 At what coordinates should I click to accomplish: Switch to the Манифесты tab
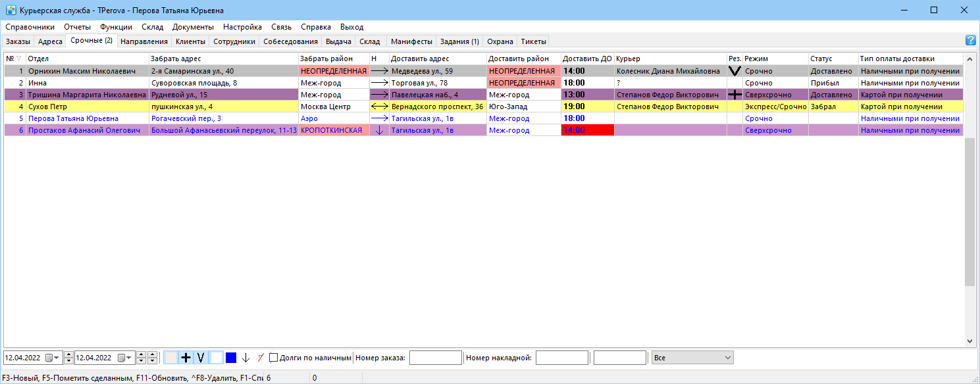pyautogui.click(x=411, y=41)
